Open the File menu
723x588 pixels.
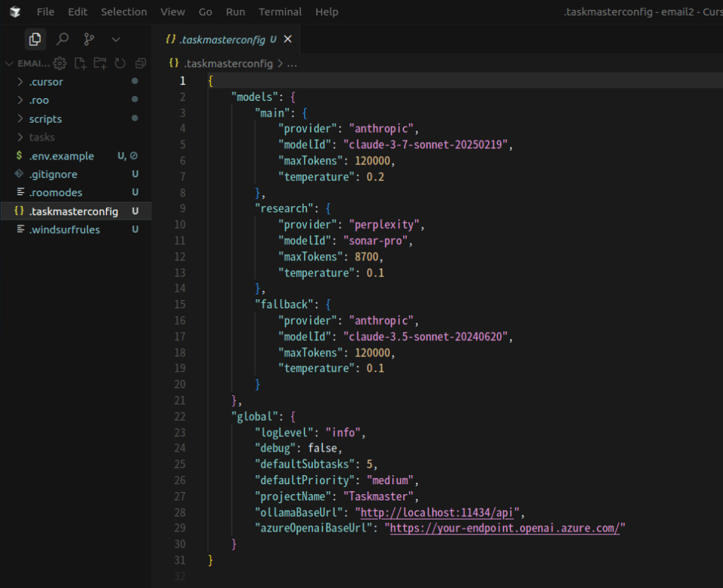(45, 12)
